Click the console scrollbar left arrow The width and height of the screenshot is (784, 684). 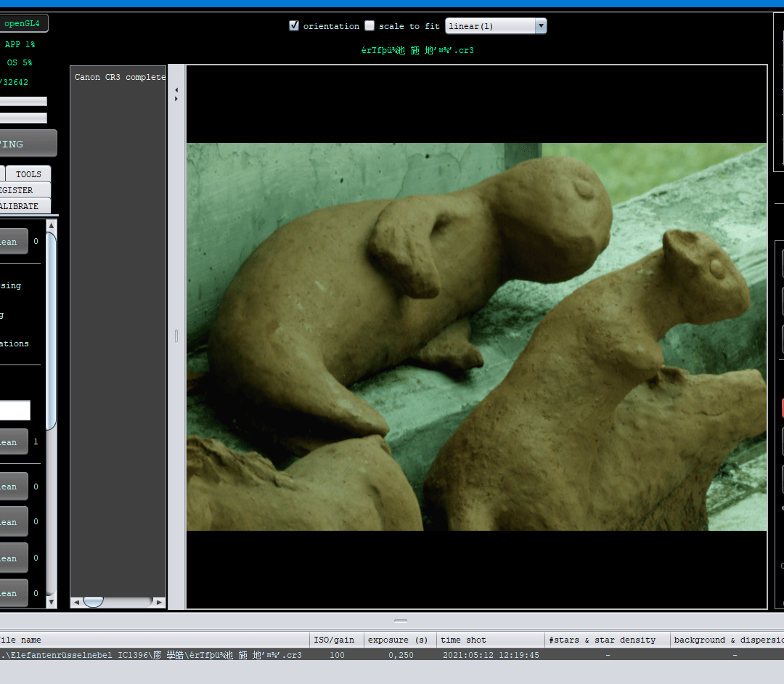click(76, 602)
